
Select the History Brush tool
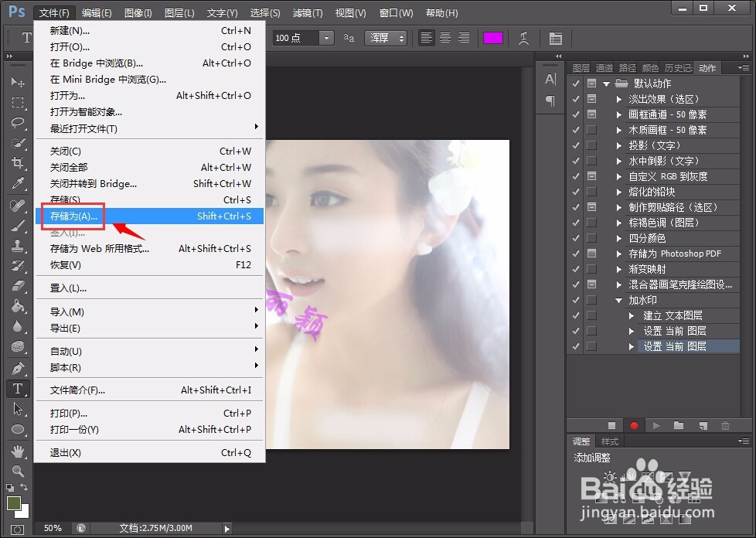pos(18,266)
